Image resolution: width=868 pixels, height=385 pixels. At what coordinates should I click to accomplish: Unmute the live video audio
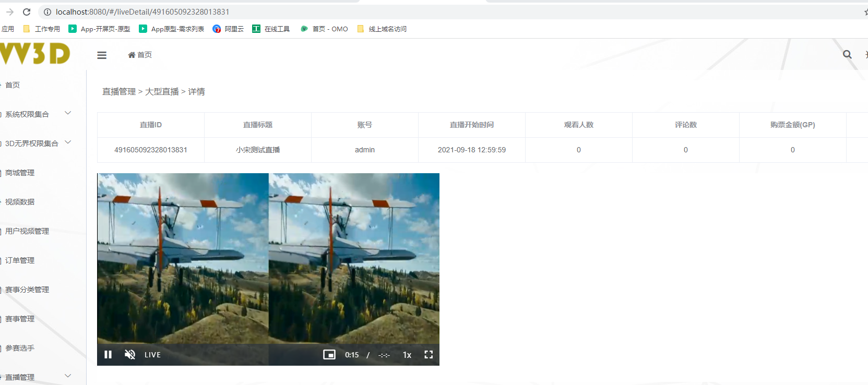pos(130,355)
